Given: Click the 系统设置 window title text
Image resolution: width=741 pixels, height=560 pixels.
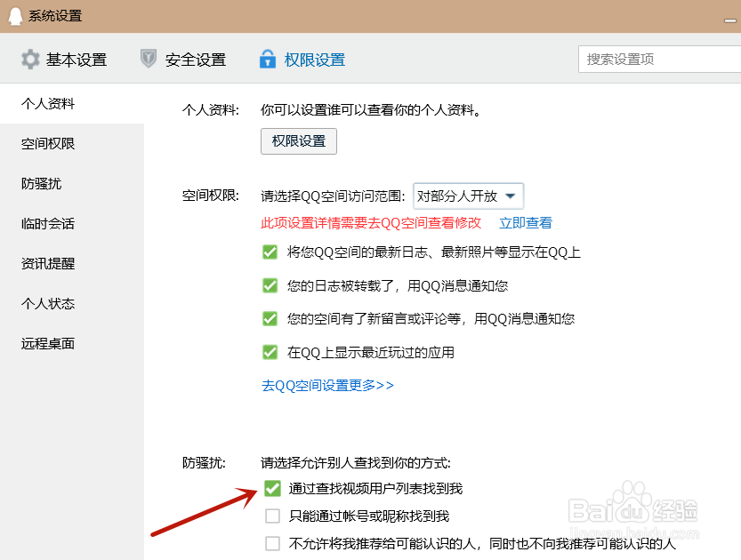Looking at the screenshot, I should click(x=55, y=16).
